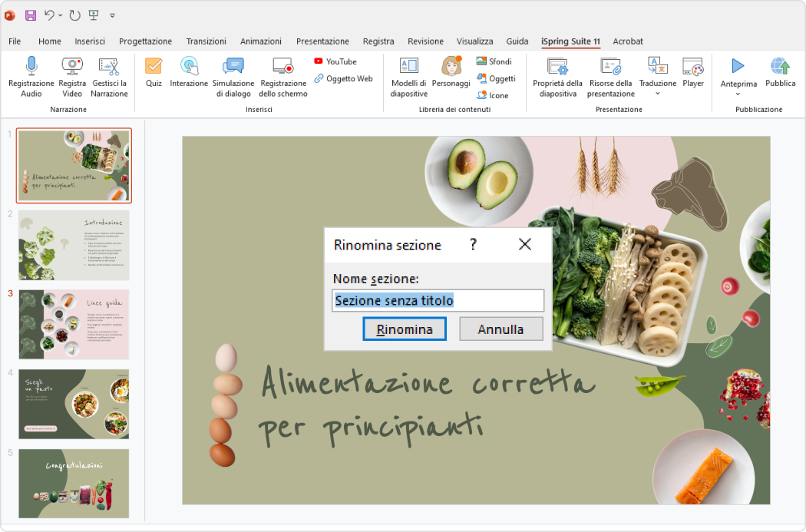Viewport: 806px width, 532px height.
Task: Cancel the dialog with Annulla
Action: 500,329
